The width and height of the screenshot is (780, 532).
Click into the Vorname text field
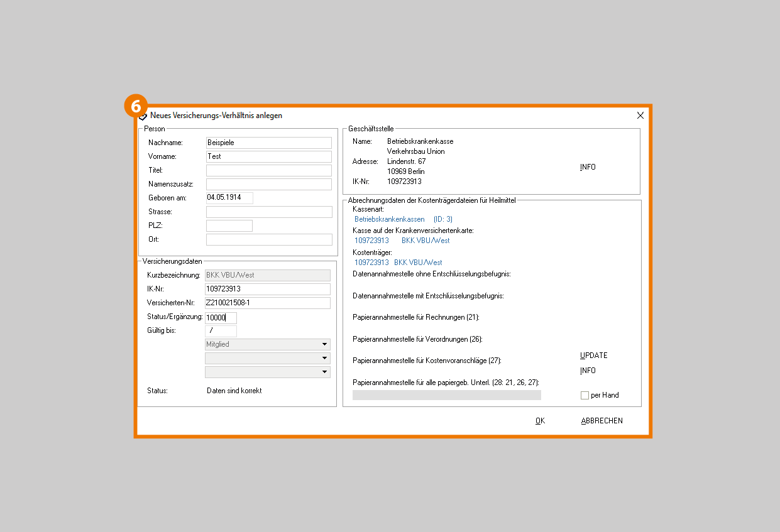[268, 156]
